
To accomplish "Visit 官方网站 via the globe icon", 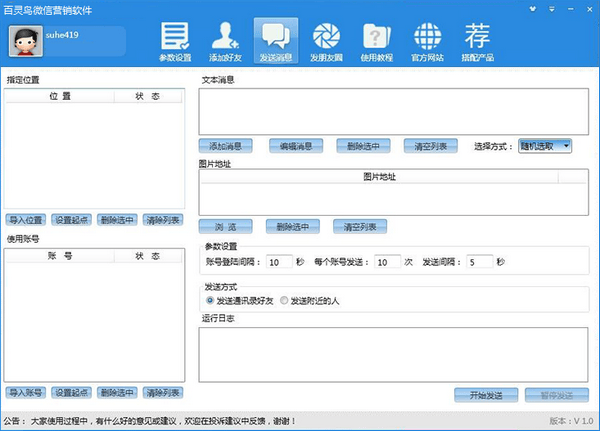I will 428,40.
